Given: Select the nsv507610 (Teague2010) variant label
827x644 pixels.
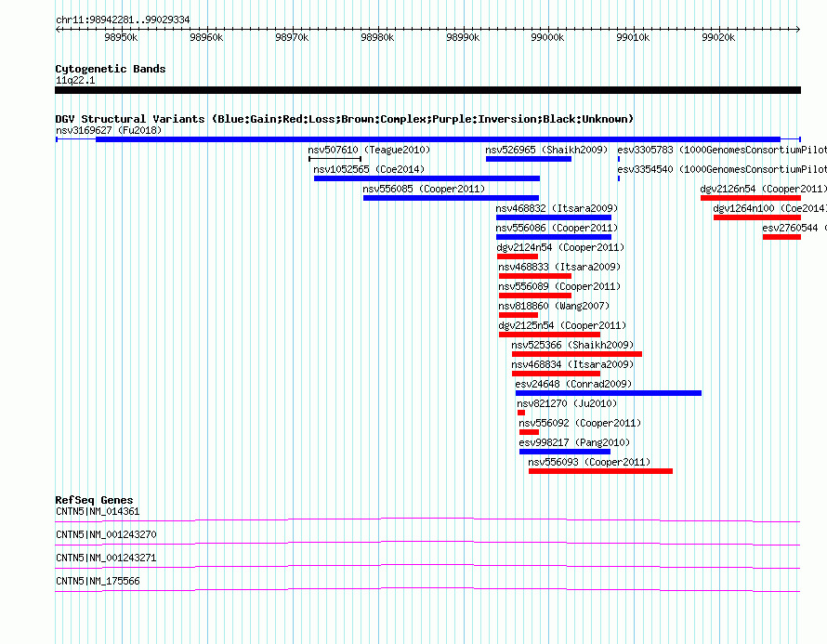Looking at the screenshot, I should tap(369, 150).
